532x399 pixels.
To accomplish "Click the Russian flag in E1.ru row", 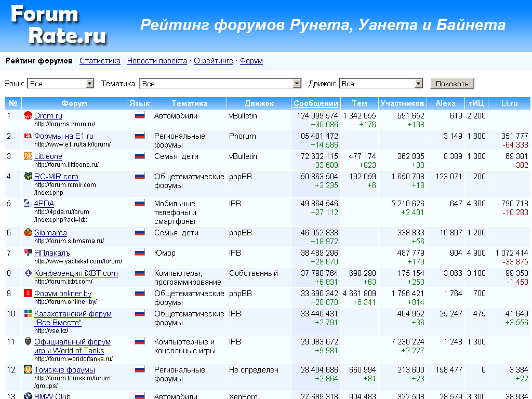I will pos(140,136).
